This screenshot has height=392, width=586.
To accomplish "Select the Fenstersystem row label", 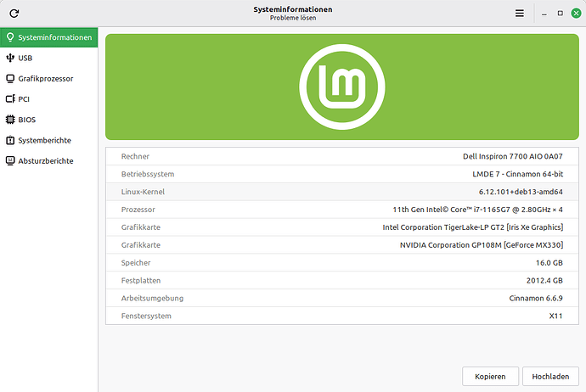I will 146,316.
